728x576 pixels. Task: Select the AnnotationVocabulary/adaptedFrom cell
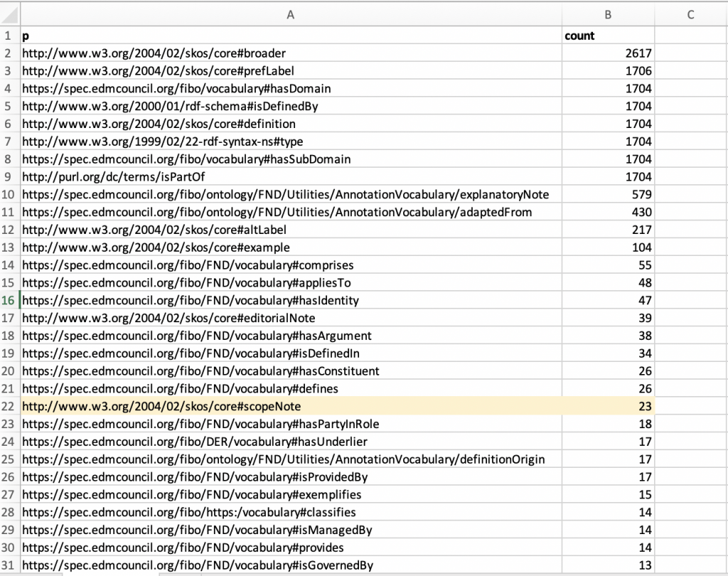pos(291,213)
